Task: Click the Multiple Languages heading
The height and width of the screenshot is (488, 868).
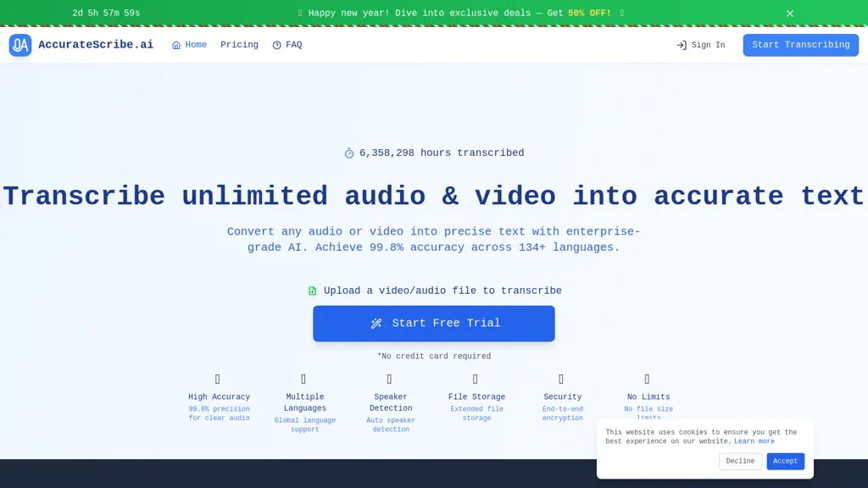Action: (305, 402)
